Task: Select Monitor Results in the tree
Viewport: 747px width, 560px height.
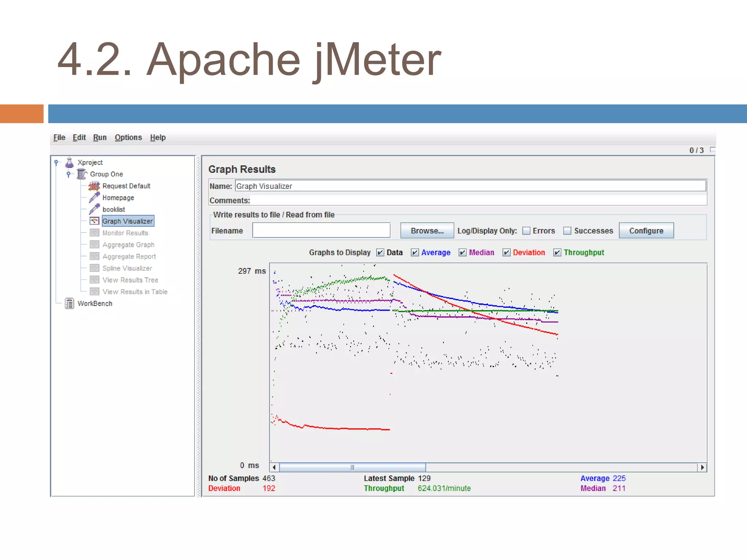Action: click(125, 233)
